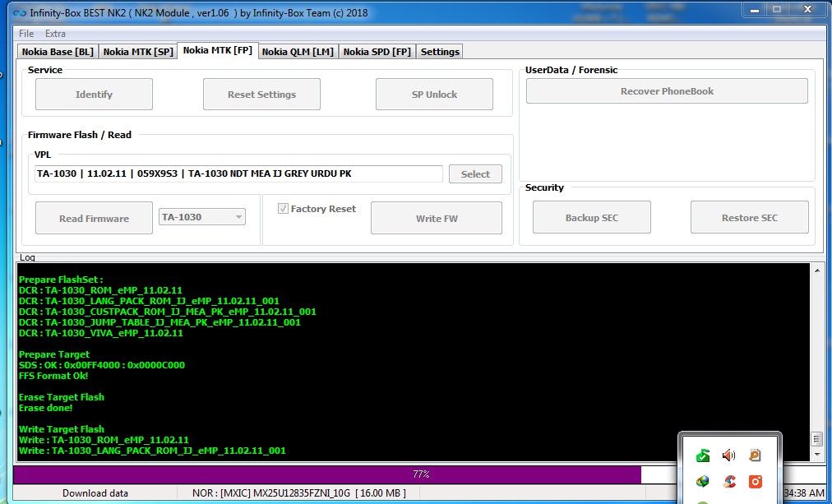Click the VPL firmware path field
This screenshot has width=832, height=504.
point(238,173)
